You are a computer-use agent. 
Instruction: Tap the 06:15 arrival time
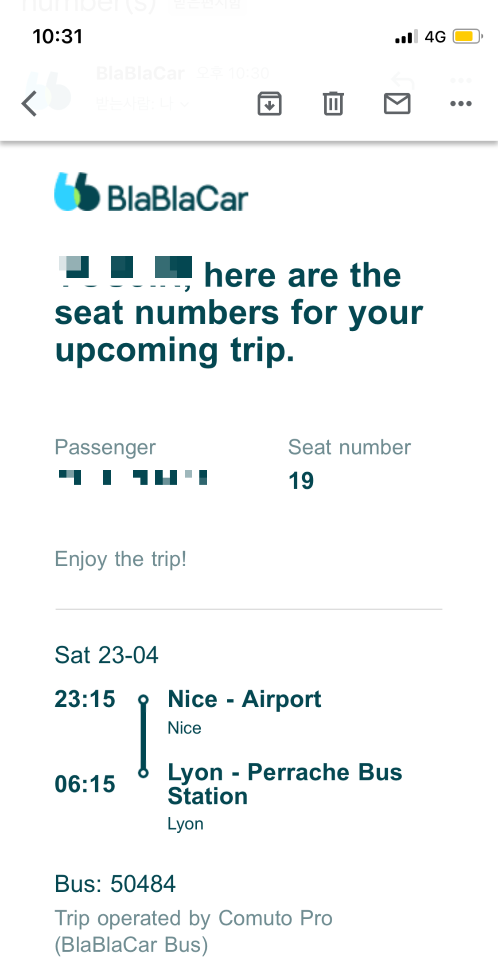(85, 784)
